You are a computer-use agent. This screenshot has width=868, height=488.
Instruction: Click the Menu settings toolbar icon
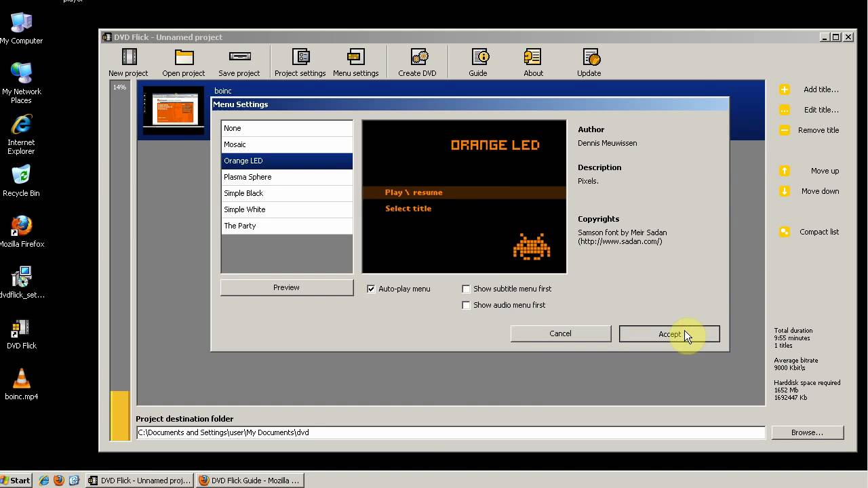point(355,57)
